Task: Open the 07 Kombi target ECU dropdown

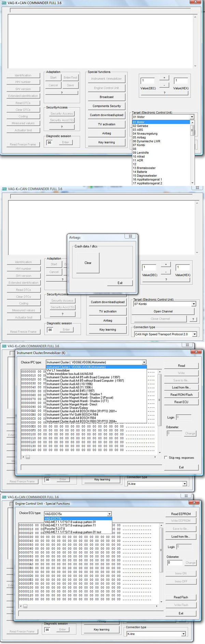Action: coord(193,304)
